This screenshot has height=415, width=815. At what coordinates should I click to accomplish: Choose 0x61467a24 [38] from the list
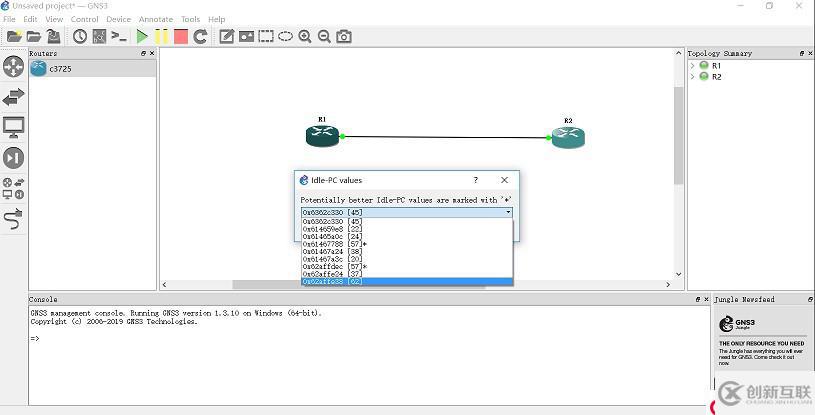pos(407,251)
